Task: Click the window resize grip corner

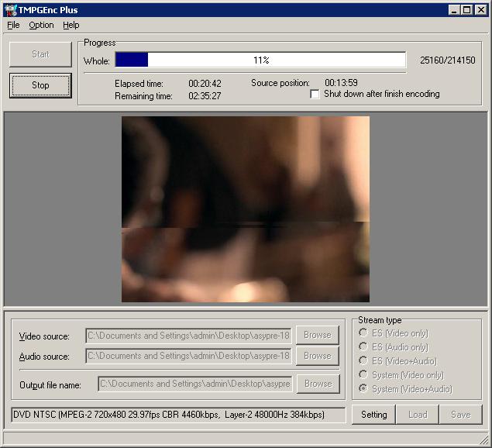Action: click(483, 439)
